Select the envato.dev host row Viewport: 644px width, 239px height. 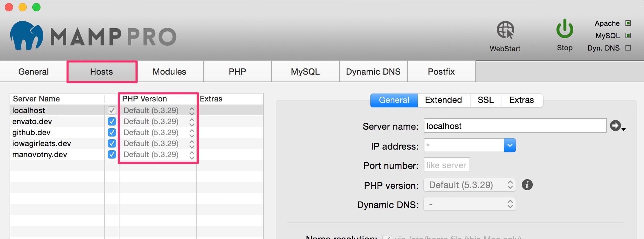(x=137, y=121)
